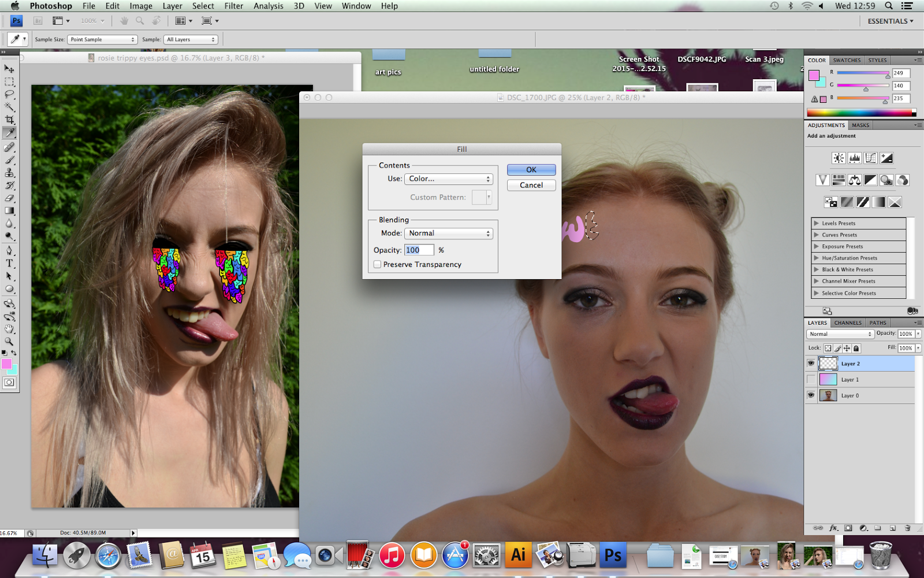Open iTunes from the Dock
Screen dimensions: 924x578
tap(392, 555)
